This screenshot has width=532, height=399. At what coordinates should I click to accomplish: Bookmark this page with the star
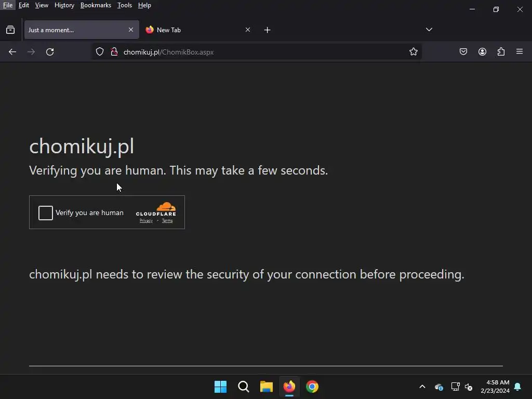[x=413, y=51]
